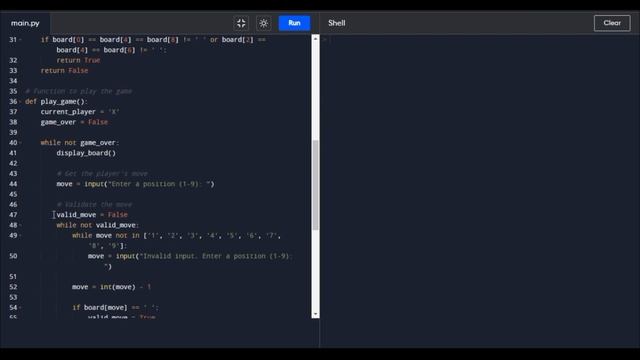
Task: Click the exit fullscreen icon in editor toolbar
Action: [241, 23]
